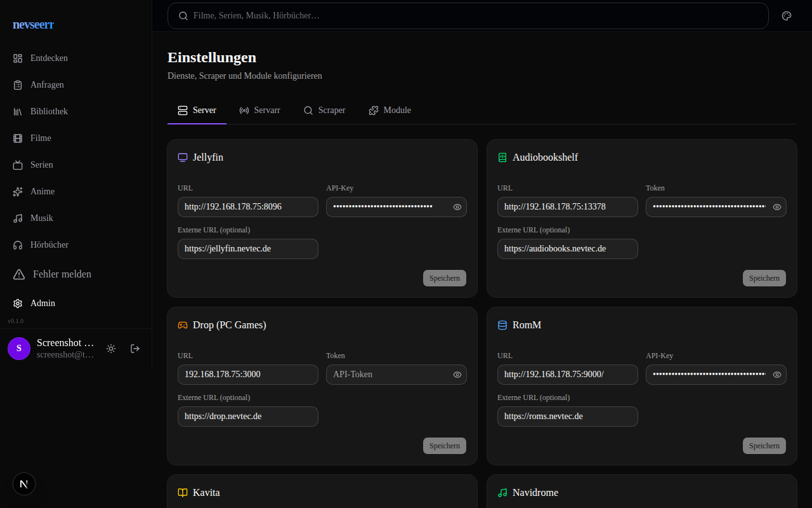Click the Anime sparkles icon

click(x=18, y=192)
